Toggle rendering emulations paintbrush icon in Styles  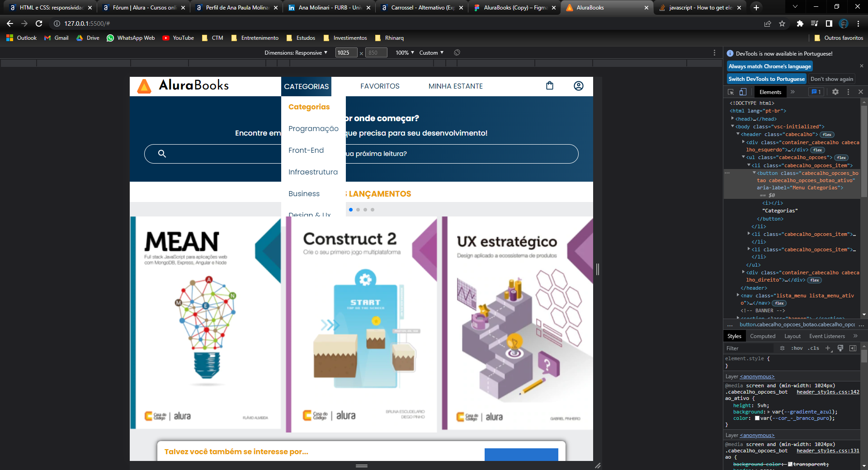840,348
